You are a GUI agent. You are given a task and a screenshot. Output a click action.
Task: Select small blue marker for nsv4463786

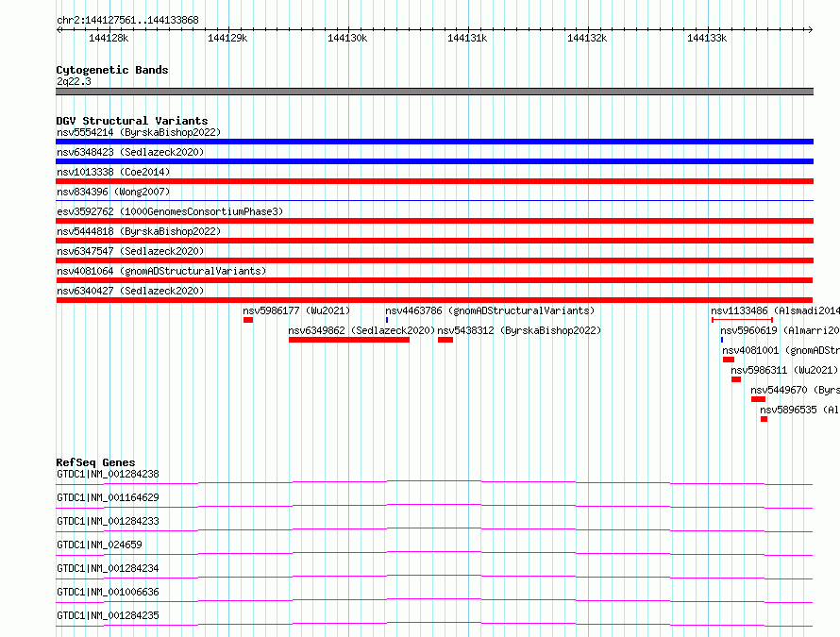click(x=387, y=320)
